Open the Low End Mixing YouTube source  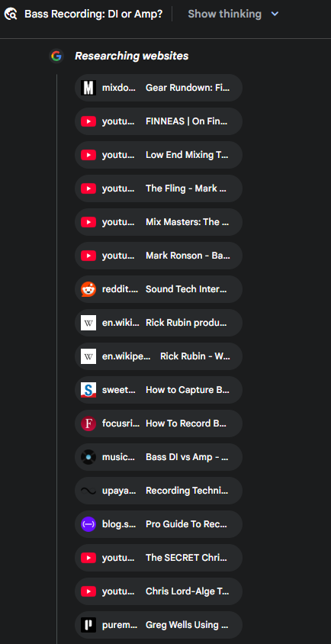(159, 155)
